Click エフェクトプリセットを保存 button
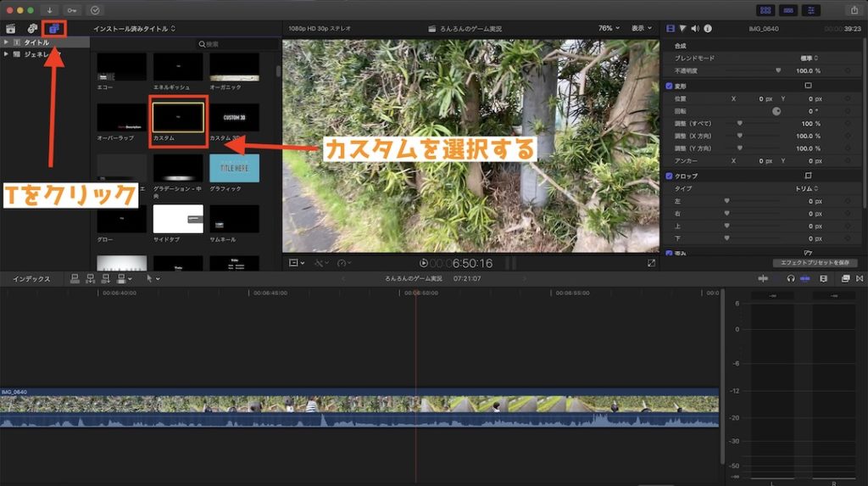The width and height of the screenshot is (868, 486). coord(815,263)
